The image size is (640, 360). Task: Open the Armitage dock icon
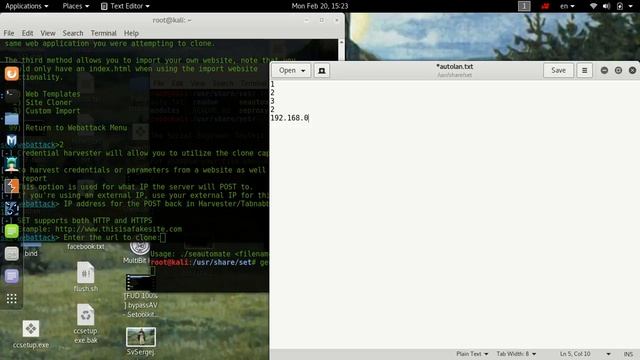pyautogui.click(x=11, y=164)
